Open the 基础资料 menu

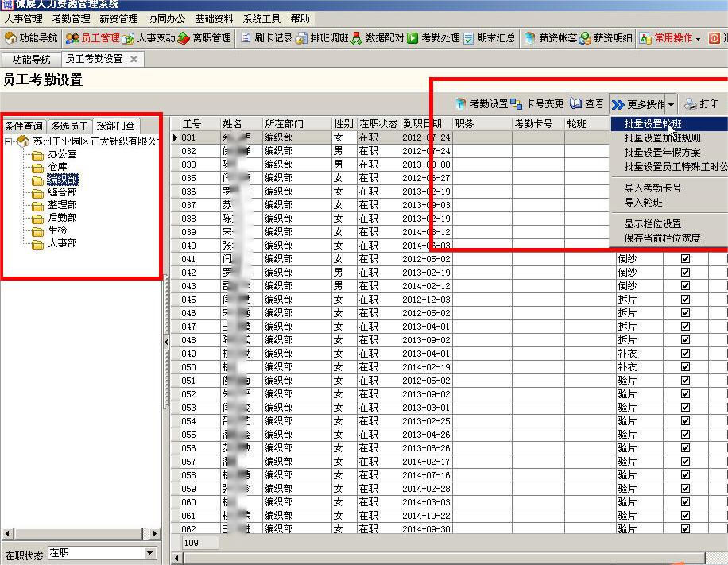pyautogui.click(x=214, y=18)
